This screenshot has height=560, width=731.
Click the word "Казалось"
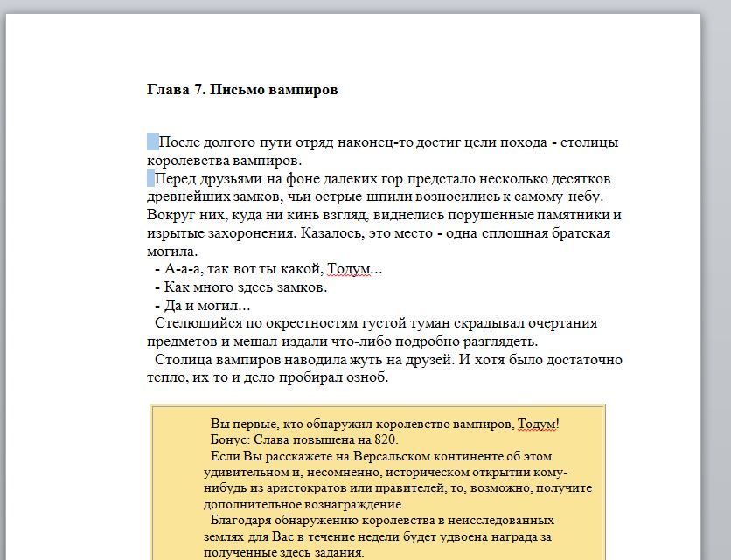tap(329, 233)
